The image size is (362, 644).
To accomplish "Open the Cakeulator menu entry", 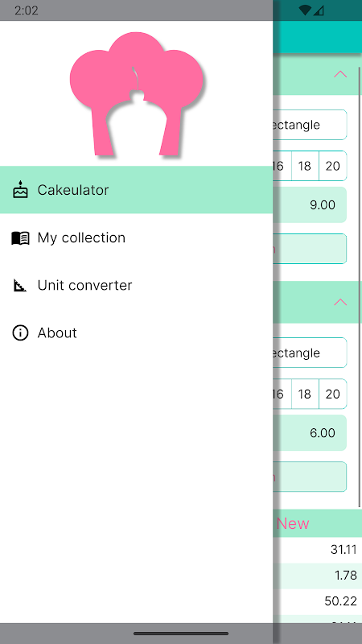I will pos(136,190).
